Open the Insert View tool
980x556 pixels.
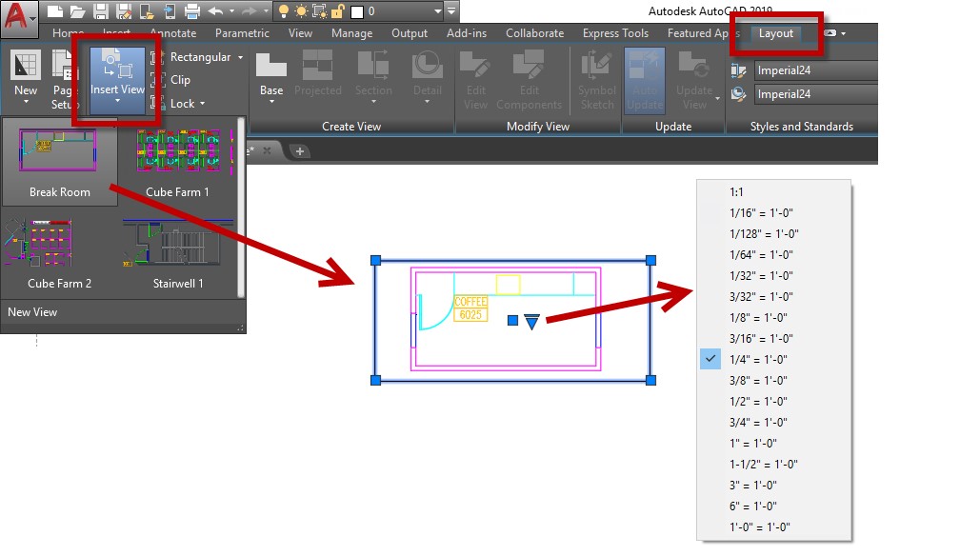118,78
